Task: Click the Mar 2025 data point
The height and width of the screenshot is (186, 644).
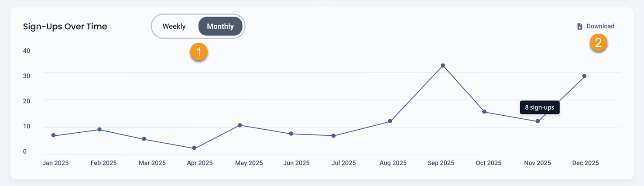Action: click(x=144, y=139)
